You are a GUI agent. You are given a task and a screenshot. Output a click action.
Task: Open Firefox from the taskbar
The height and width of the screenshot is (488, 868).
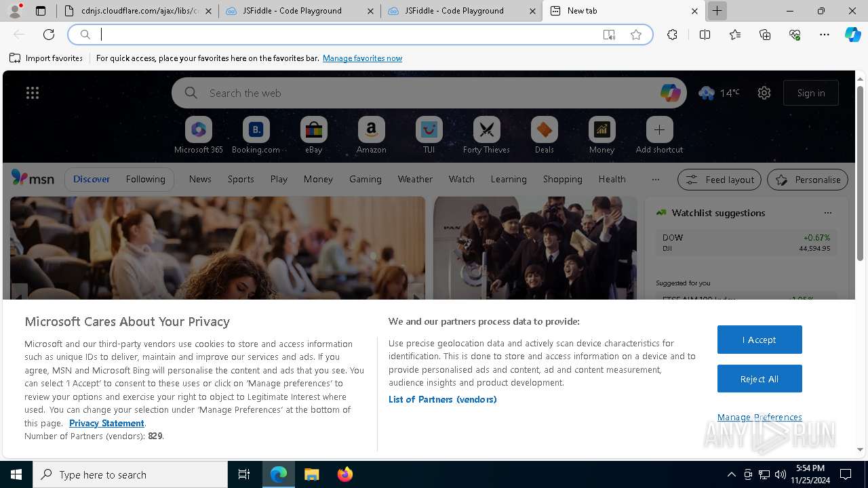[345, 474]
